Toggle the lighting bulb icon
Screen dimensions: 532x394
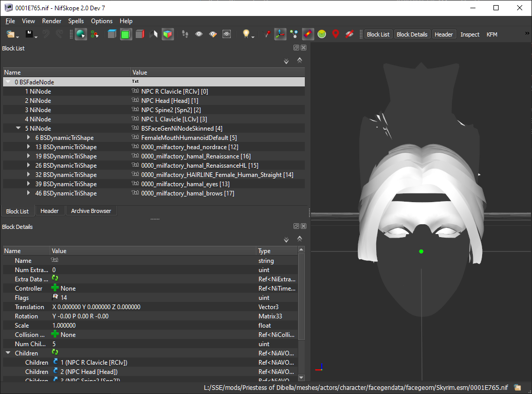coord(246,34)
